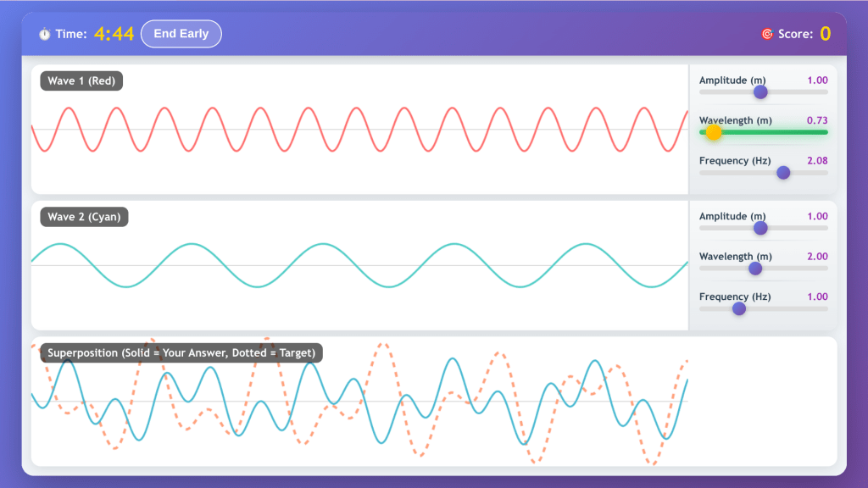This screenshot has width=868, height=488.
Task: Click Wave 1 wavelength value 0.73
Action: (x=817, y=120)
